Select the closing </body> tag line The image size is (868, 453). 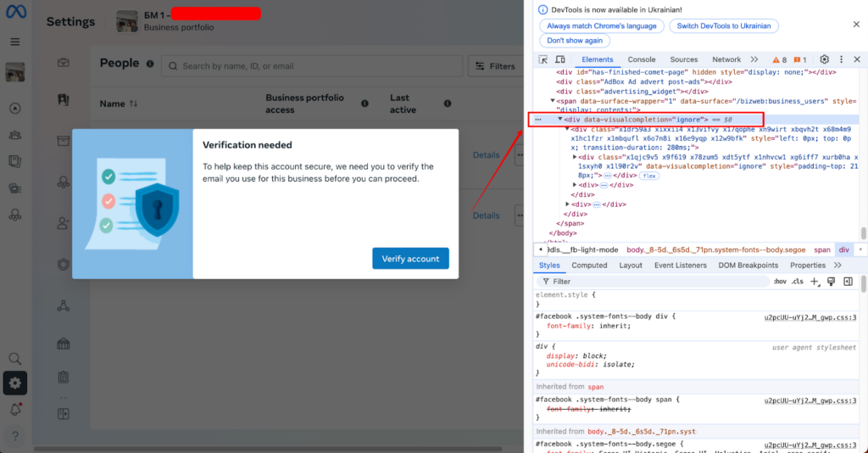563,233
